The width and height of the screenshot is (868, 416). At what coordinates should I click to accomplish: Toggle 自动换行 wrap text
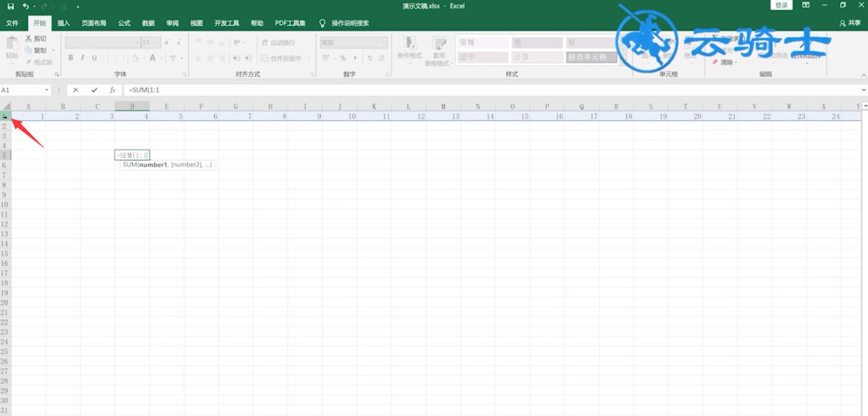click(279, 43)
